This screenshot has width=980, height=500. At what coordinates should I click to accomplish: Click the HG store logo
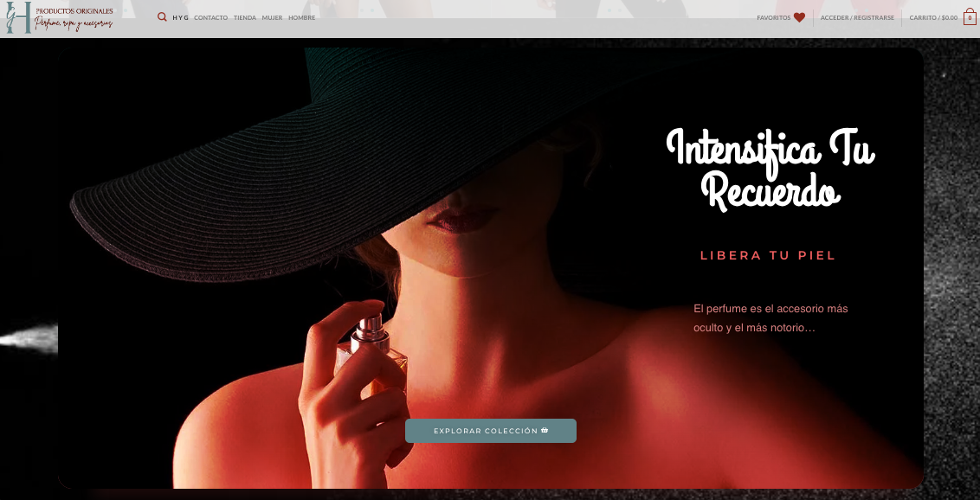click(x=18, y=17)
